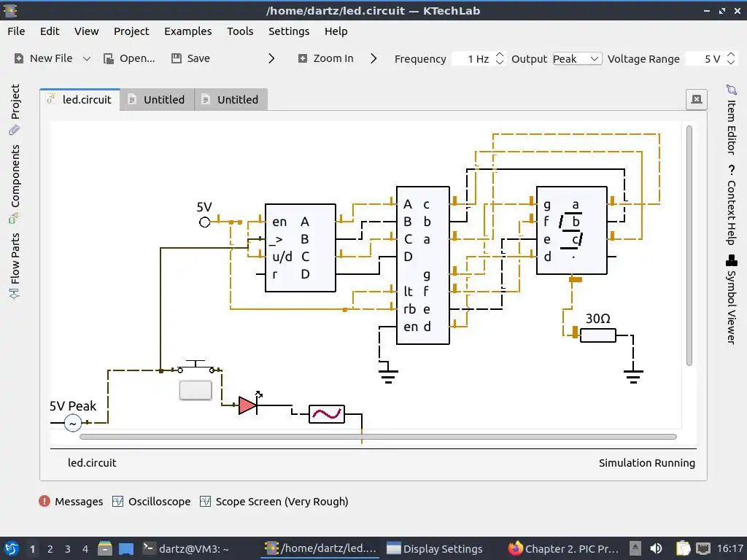Open the Output Peak combo box

coord(577,58)
